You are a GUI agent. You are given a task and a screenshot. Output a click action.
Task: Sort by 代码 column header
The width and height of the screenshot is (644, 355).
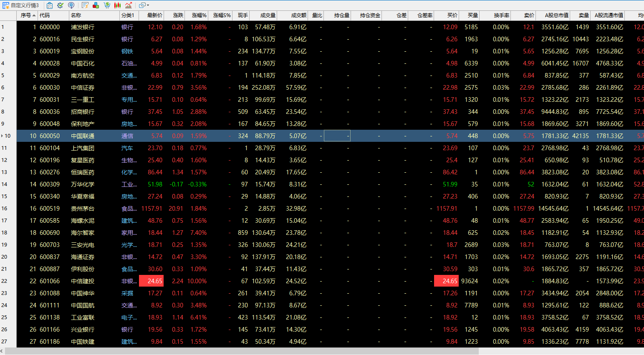(x=53, y=15)
